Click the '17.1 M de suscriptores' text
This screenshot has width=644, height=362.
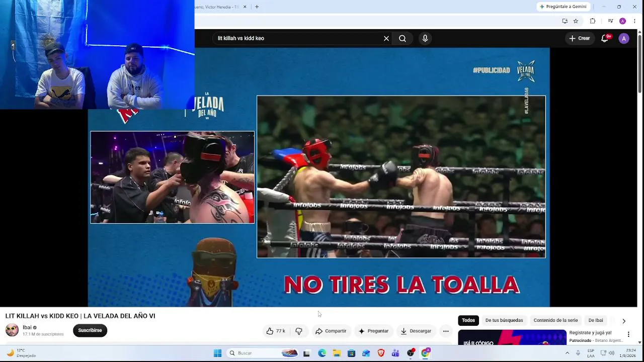(43, 334)
